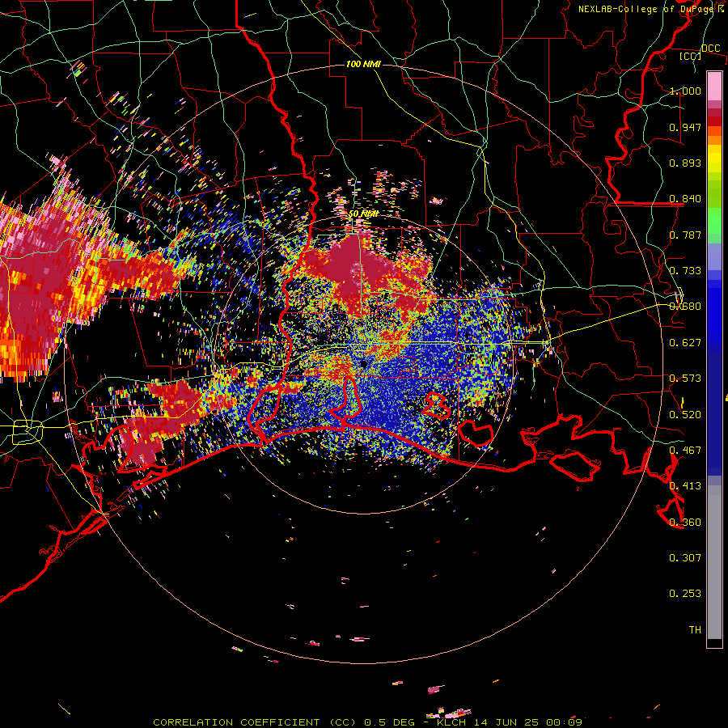Viewport: 728px width, 728px height.
Task: Click the 0.893 scale label
Action: coord(685,163)
